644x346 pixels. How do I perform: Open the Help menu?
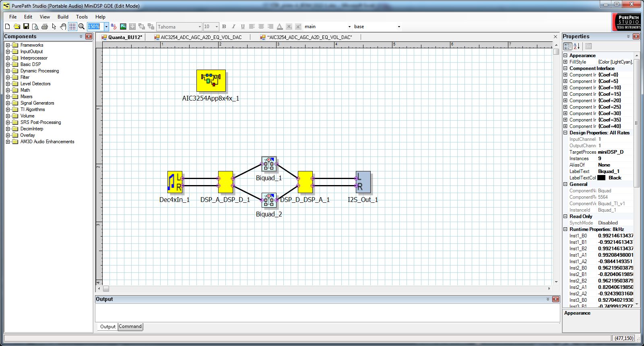point(100,17)
